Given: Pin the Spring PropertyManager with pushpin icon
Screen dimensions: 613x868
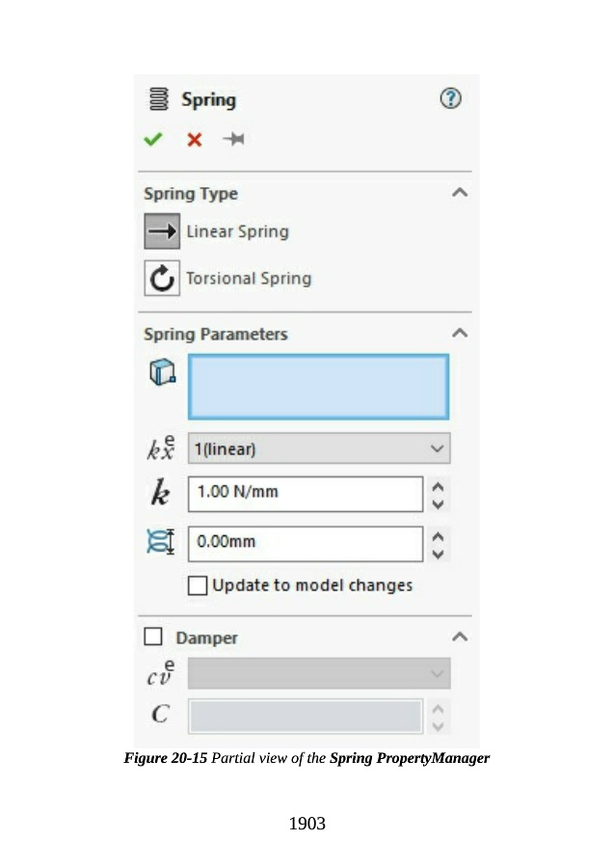Looking at the screenshot, I should (x=233, y=140).
